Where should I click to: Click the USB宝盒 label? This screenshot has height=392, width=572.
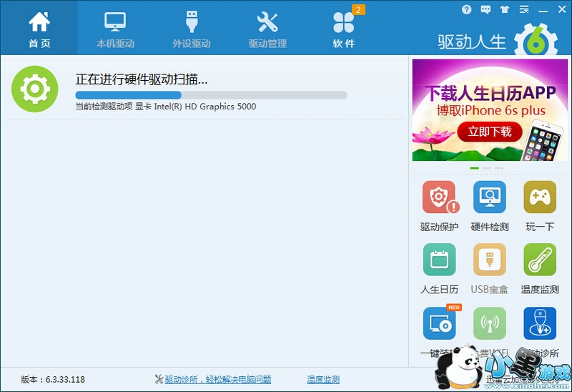(490, 290)
